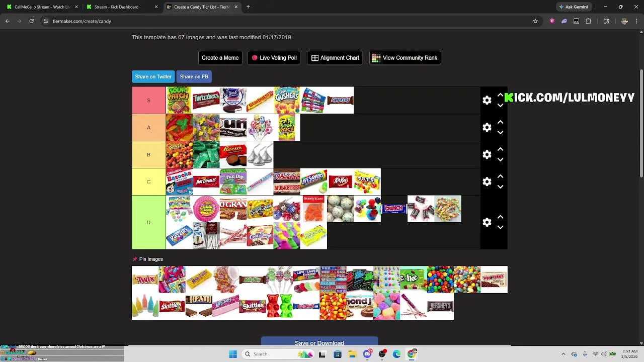This screenshot has height=362, width=644.
Task: Open the Chrome profile avatar
Action: tap(624, 21)
